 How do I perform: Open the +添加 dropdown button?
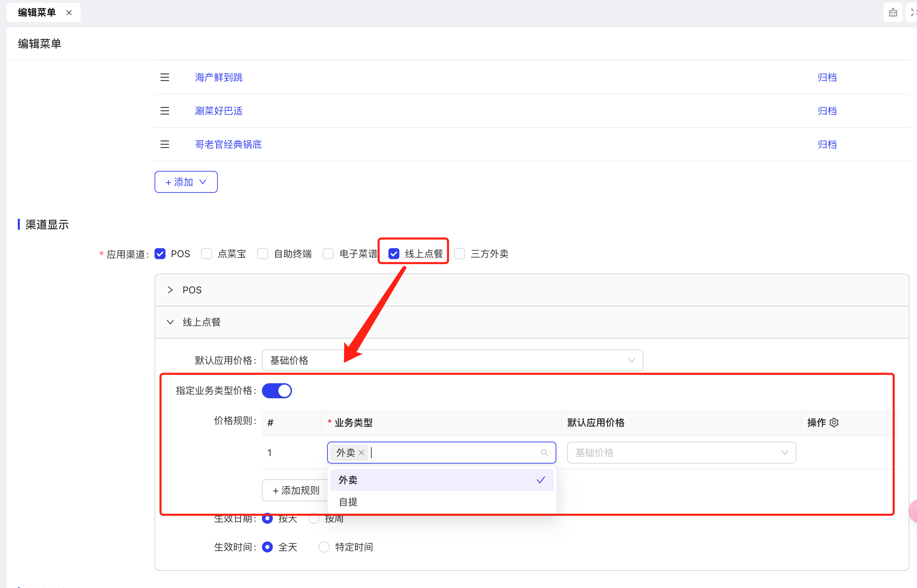tap(186, 182)
